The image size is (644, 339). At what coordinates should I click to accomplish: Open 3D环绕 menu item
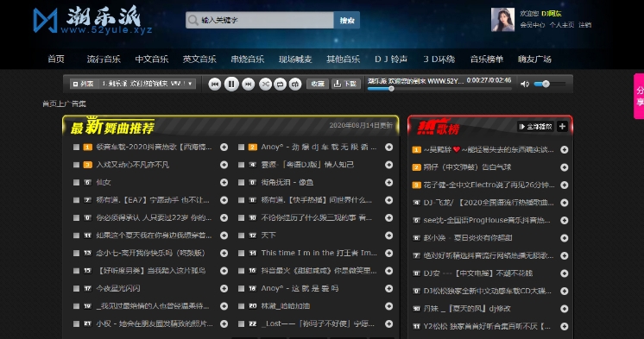[439, 60]
